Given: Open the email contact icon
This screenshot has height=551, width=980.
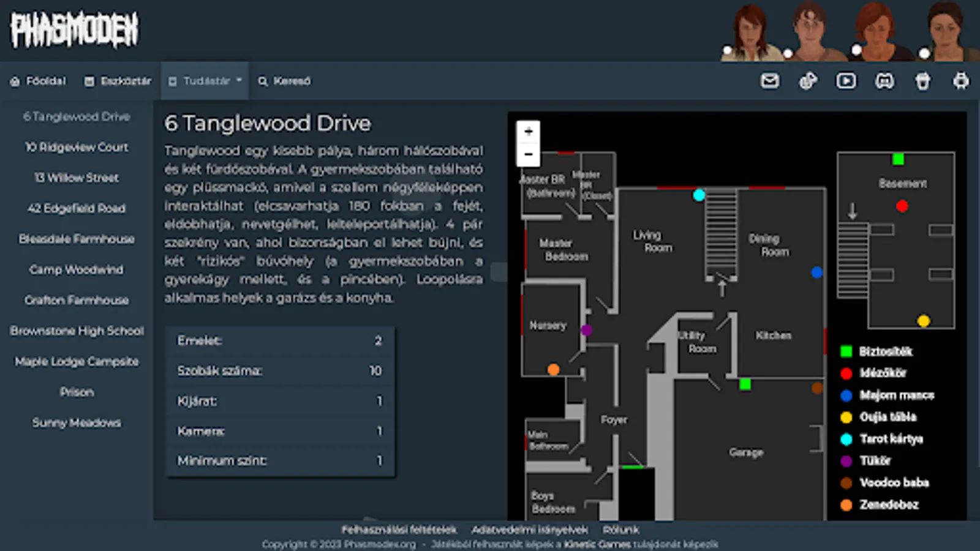Looking at the screenshot, I should [x=770, y=81].
